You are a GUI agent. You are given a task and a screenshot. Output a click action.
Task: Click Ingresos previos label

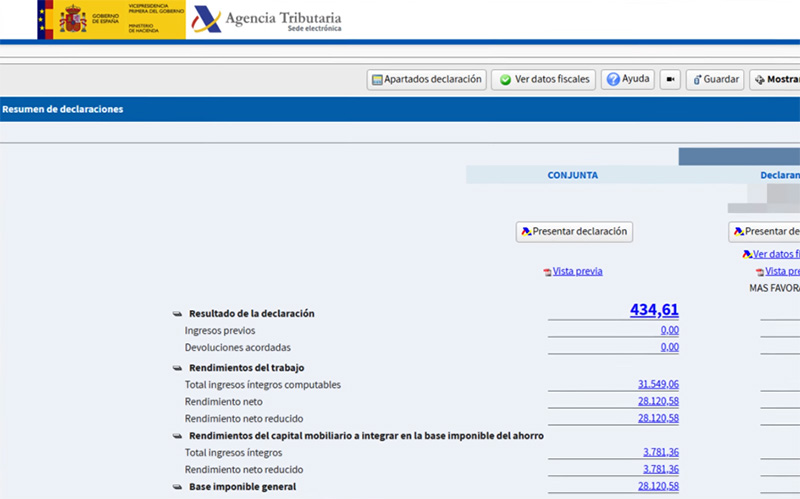click(x=220, y=331)
